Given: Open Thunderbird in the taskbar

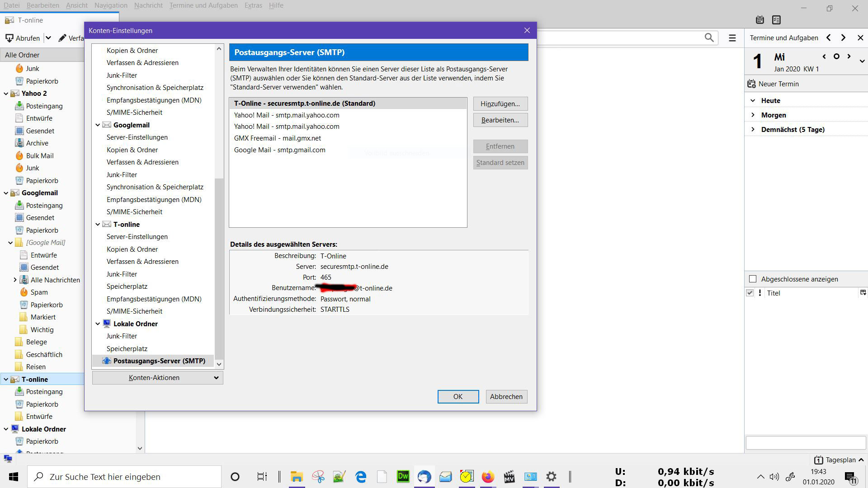Looking at the screenshot, I should pyautogui.click(x=424, y=477).
